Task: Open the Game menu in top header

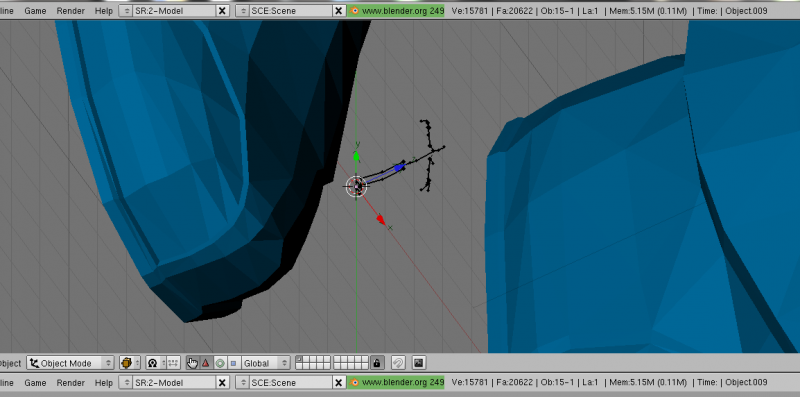Action: tap(35, 11)
